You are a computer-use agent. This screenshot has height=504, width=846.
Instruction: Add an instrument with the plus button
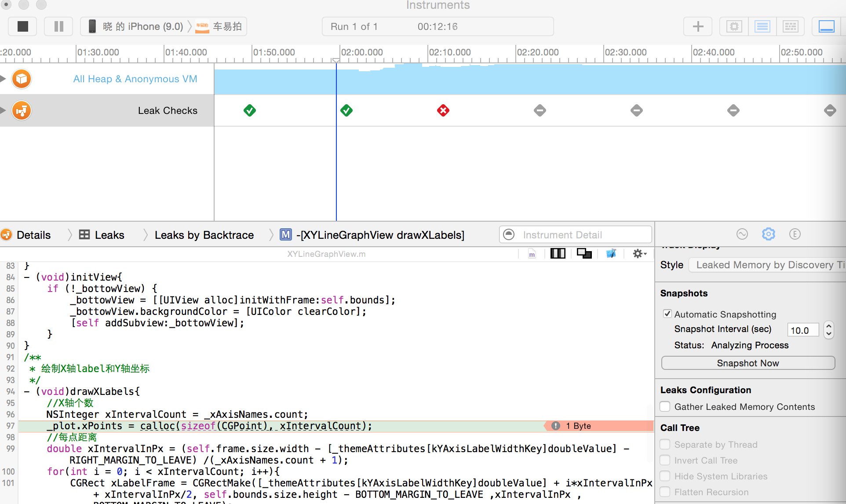pos(698,26)
